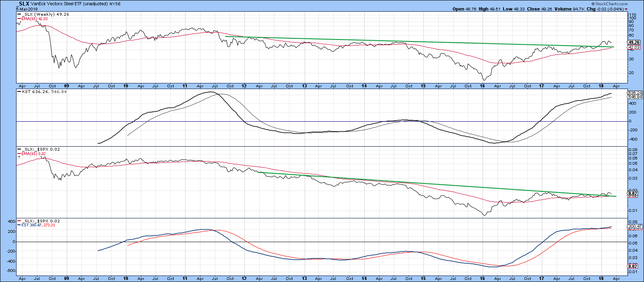Screen dimensions: 644x282
Task: Click the red down-arrow change indicator
Action: (x=626, y=9)
